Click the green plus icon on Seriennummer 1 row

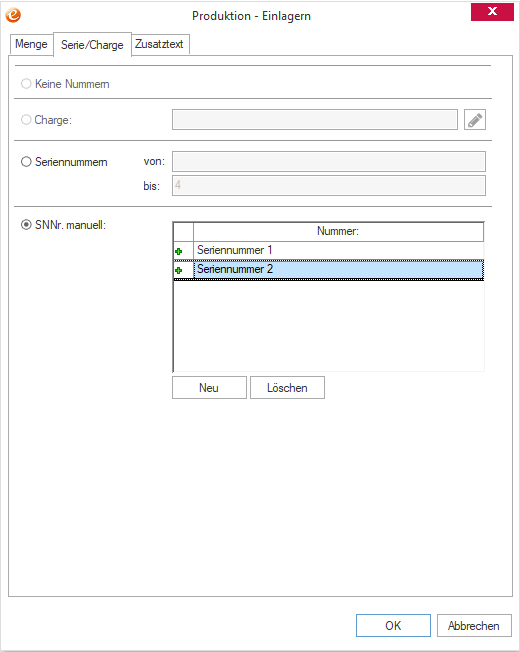(179, 251)
